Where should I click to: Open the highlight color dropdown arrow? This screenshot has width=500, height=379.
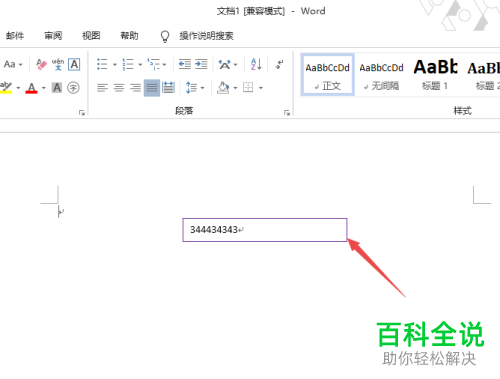18,88
